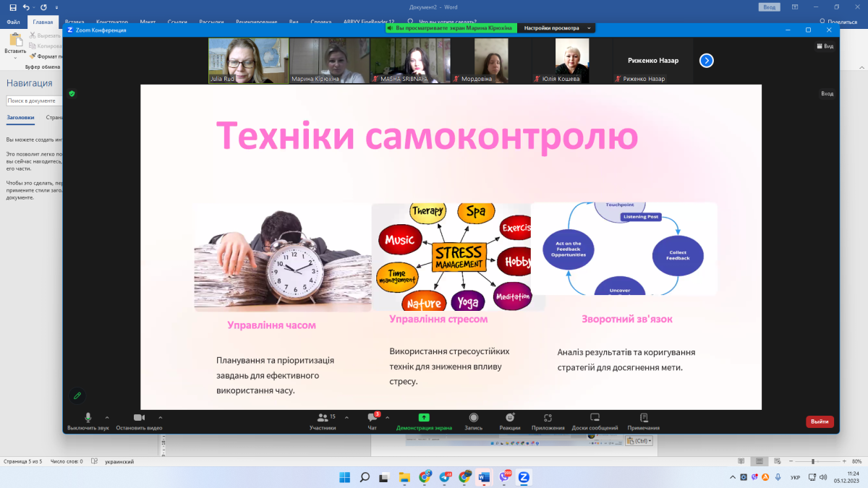Expand audio options arrow beside microphone
The height and width of the screenshot is (488, 868).
point(107,417)
